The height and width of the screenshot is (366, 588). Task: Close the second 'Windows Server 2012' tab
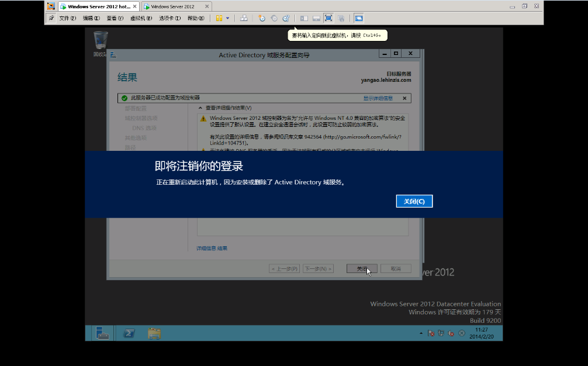207,6
